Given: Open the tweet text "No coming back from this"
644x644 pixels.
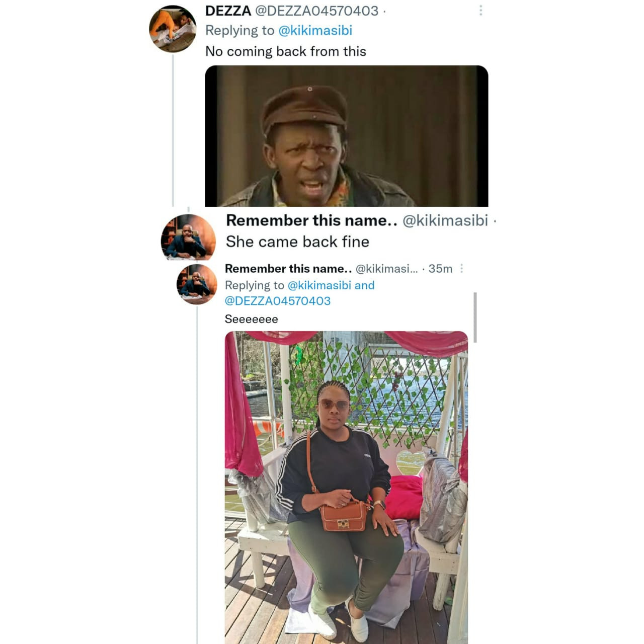Looking at the screenshot, I should point(285,51).
